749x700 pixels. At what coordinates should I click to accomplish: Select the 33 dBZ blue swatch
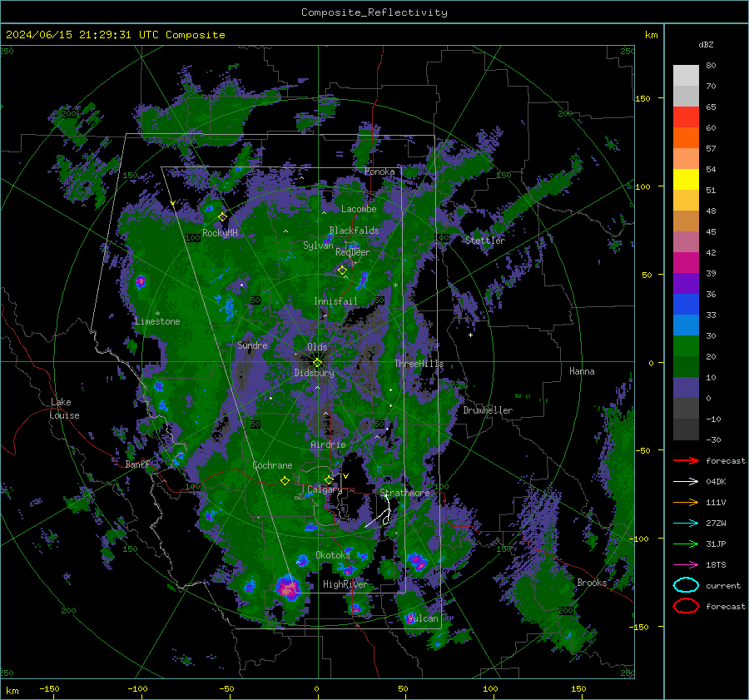pos(686,325)
